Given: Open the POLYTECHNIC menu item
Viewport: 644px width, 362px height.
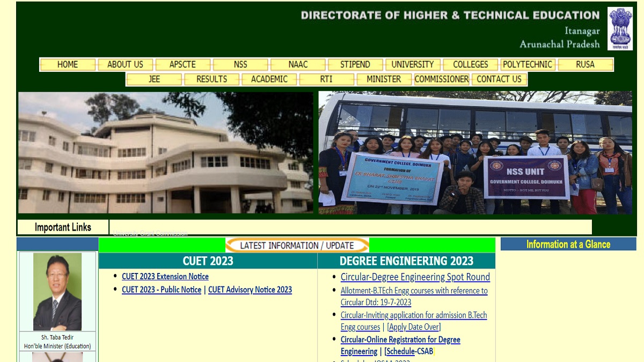Looking at the screenshot, I should pyautogui.click(x=528, y=65).
